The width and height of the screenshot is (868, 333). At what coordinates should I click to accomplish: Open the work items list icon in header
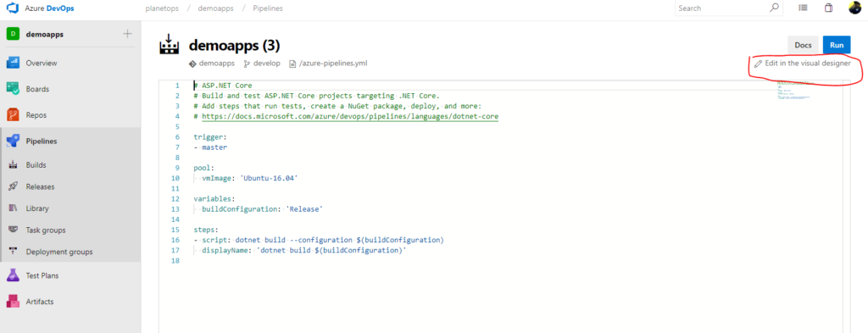(x=804, y=8)
